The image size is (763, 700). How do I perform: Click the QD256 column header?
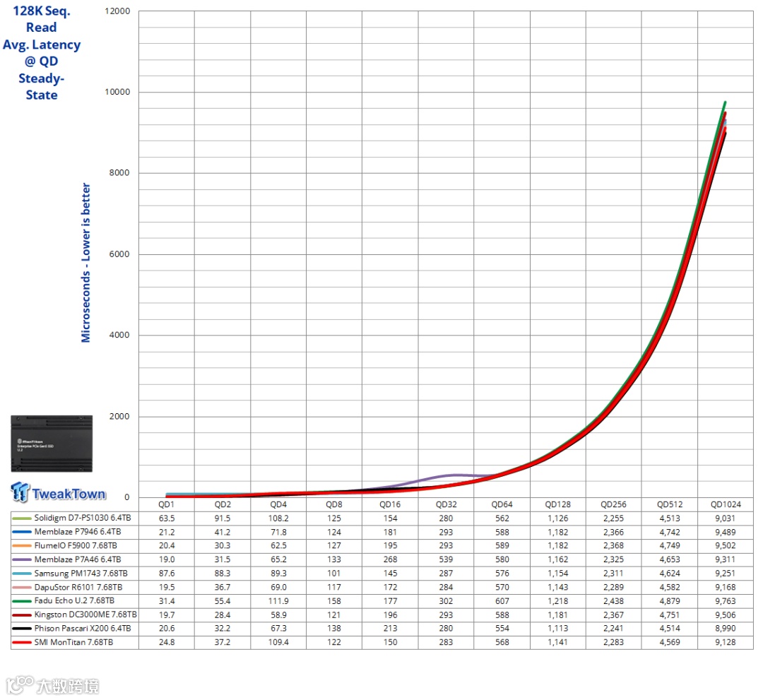[x=614, y=504]
